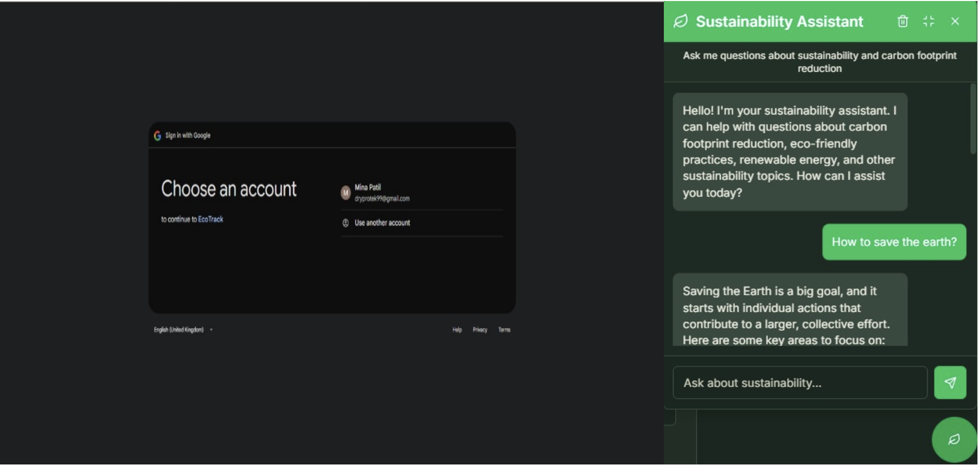
Task: Collapse the chat with the minimize icon
Action: (x=929, y=21)
